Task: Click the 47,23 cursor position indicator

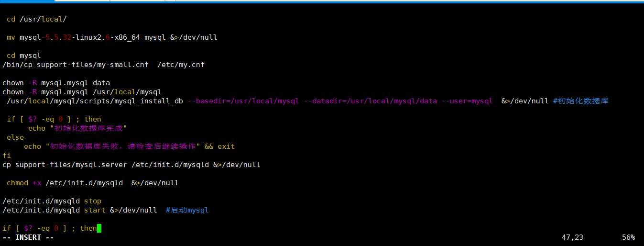Action: coord(573,237)
